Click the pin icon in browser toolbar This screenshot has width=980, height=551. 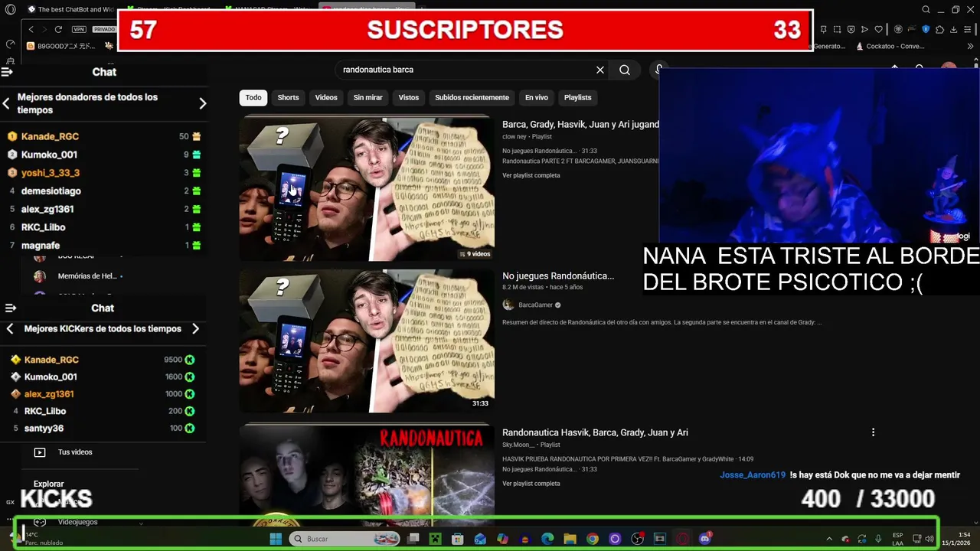pos(824,29)
